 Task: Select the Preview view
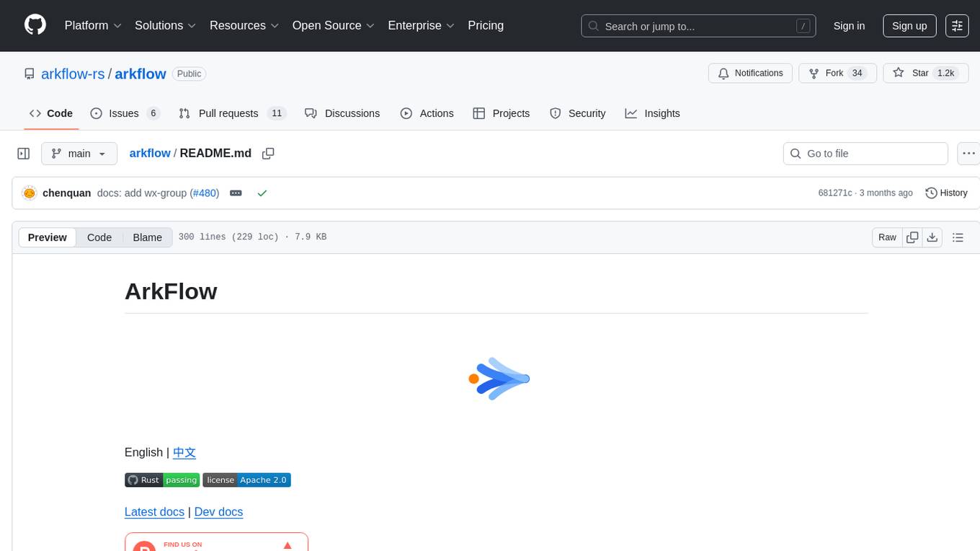[48, 237]
